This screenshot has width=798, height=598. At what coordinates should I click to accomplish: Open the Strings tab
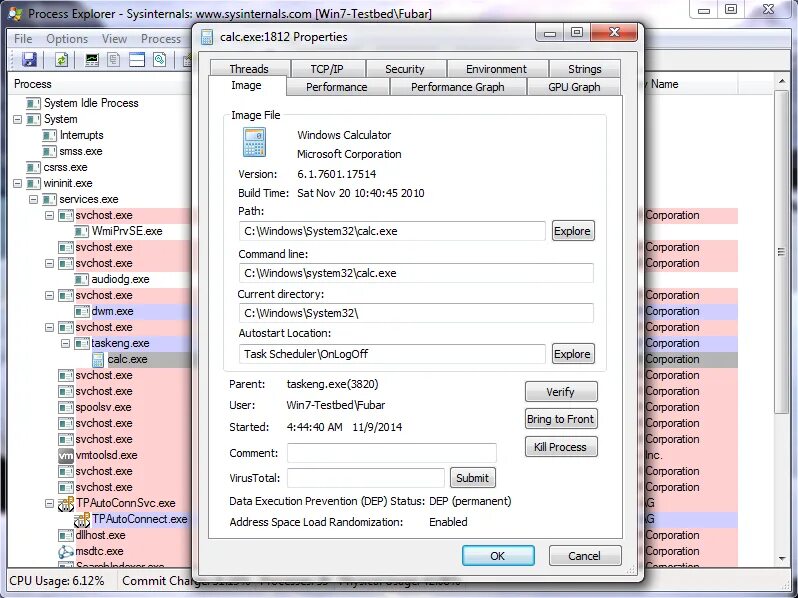585,69
